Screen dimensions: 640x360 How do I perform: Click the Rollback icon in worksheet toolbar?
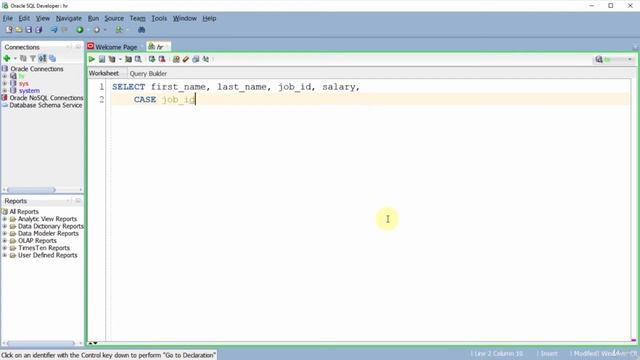[x=162, y=59]
